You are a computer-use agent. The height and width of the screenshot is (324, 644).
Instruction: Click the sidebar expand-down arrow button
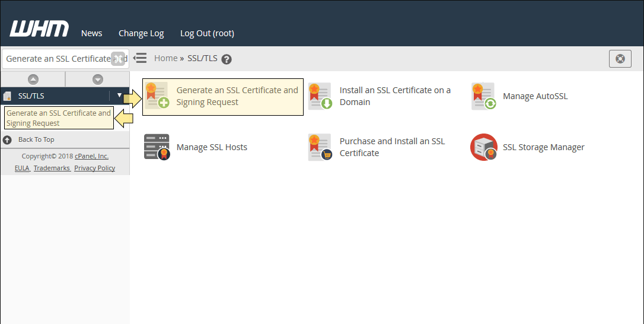[98, 80]
